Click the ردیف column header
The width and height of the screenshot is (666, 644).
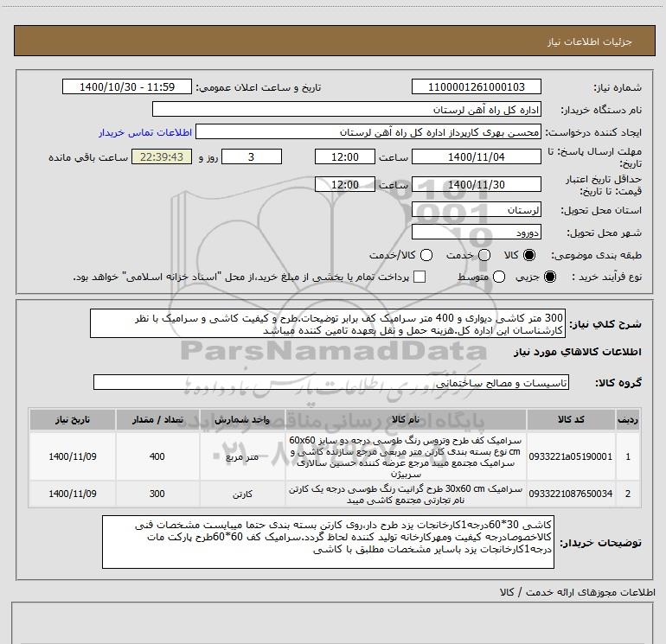[x=628, y=419]
